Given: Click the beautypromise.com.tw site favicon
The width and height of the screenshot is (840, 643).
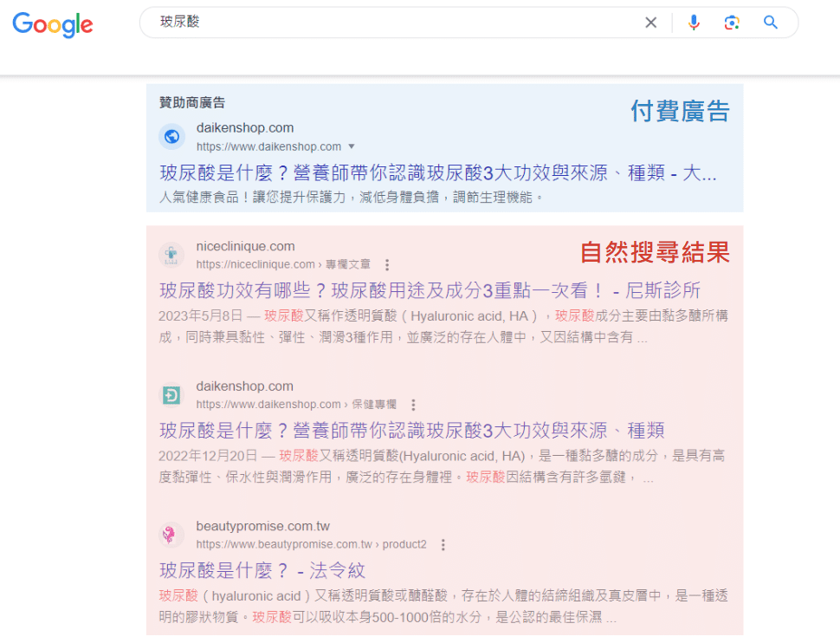Looking at the screenshot, I should pyautogui.click(x=171, y=535).
